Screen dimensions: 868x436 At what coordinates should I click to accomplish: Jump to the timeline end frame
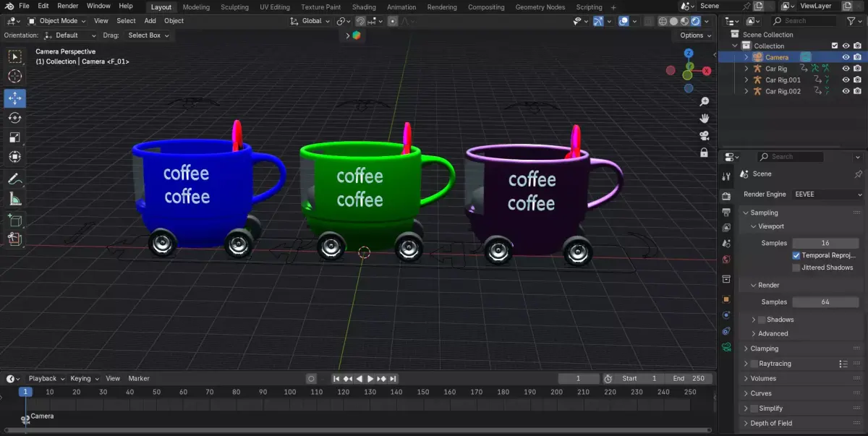click(x=393, y=378)
